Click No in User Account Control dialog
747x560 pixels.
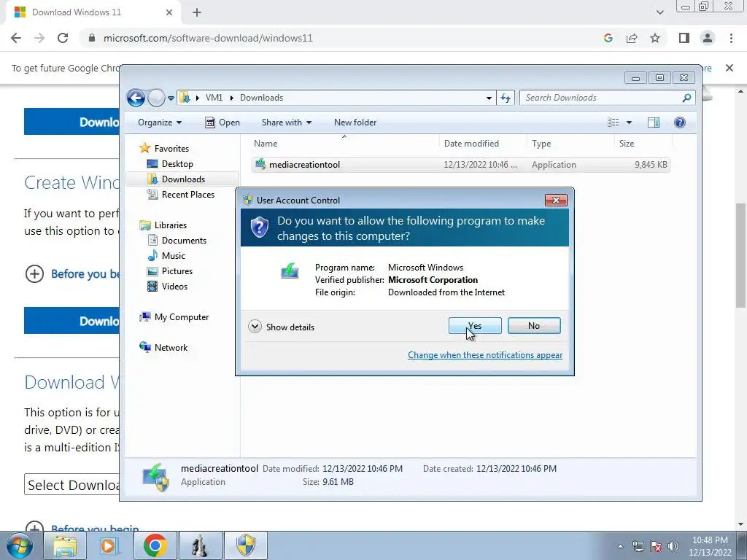(533, 326)
